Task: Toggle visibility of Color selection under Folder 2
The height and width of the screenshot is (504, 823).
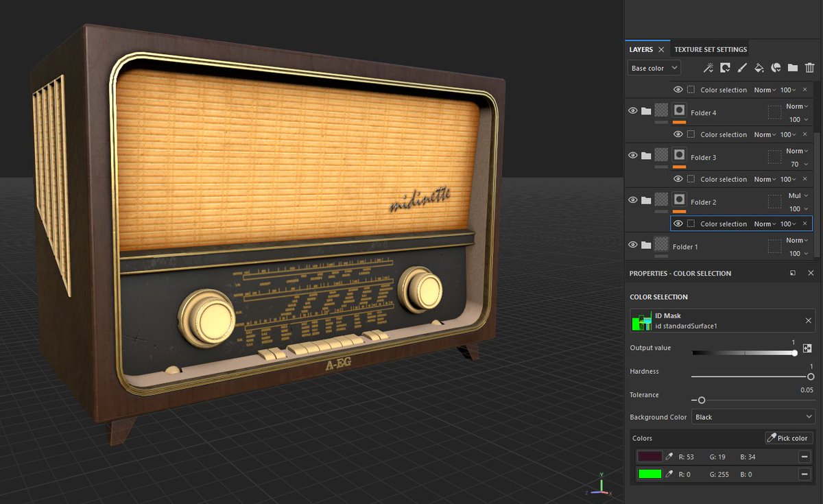Action: pos(678,224)
